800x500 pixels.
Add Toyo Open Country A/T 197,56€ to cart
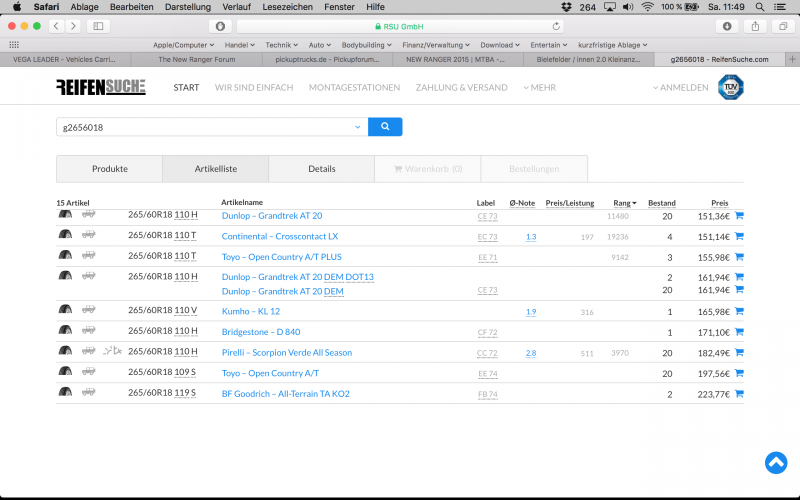tap(739, 373)
